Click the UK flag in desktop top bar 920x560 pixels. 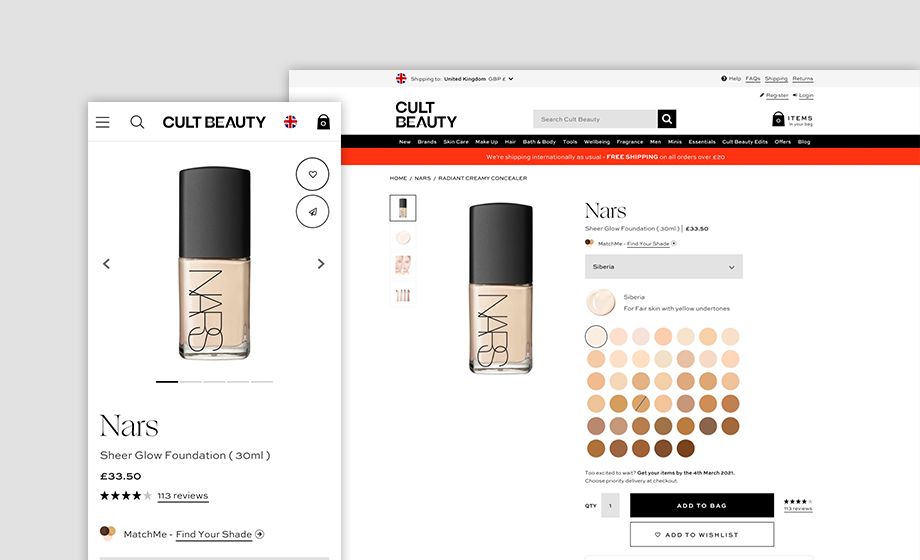tap(401, 78)
